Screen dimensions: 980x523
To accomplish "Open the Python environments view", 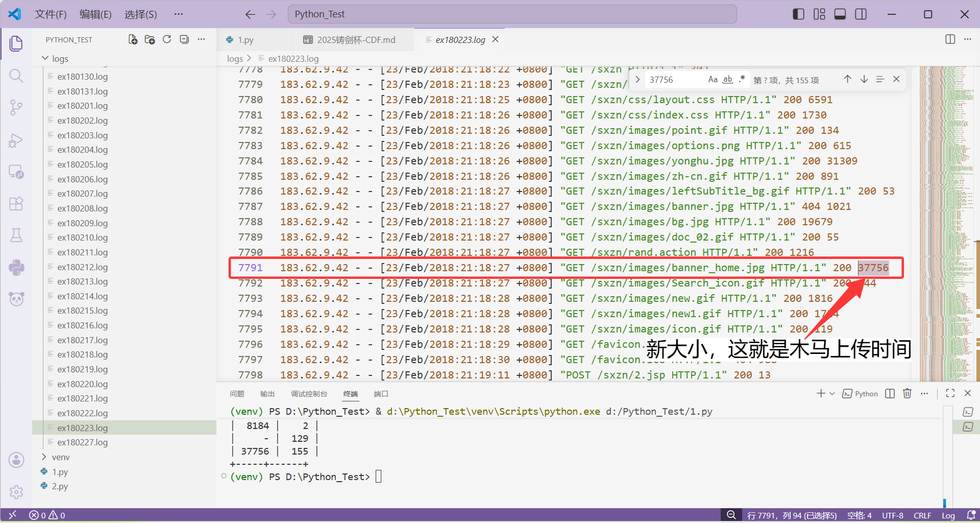I will point(16,267).
